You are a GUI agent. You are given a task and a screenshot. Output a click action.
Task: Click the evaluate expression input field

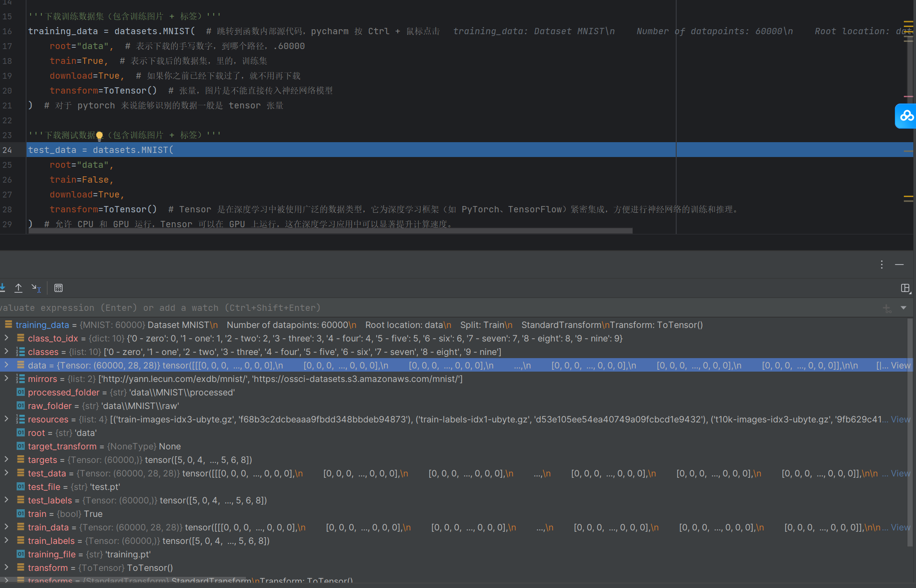tap(405, 308)
